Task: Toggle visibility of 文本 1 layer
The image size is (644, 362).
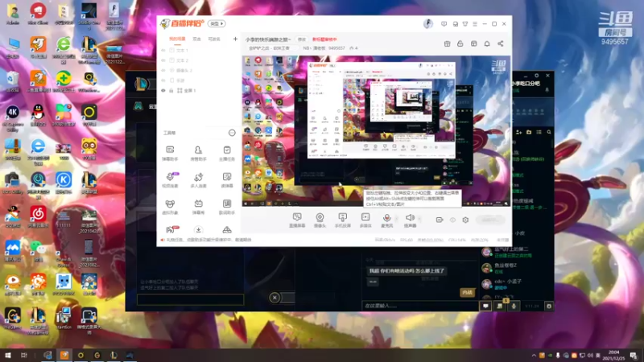Action: pos(163,51)
